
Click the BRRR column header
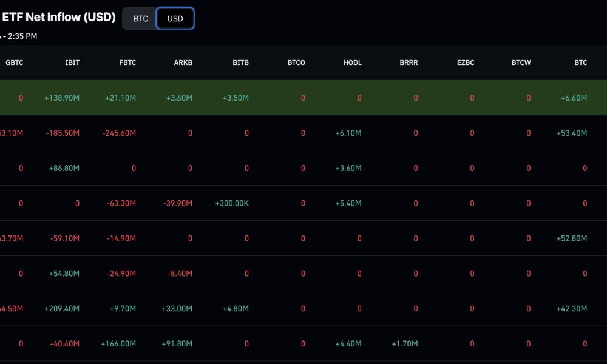[409, 62]
